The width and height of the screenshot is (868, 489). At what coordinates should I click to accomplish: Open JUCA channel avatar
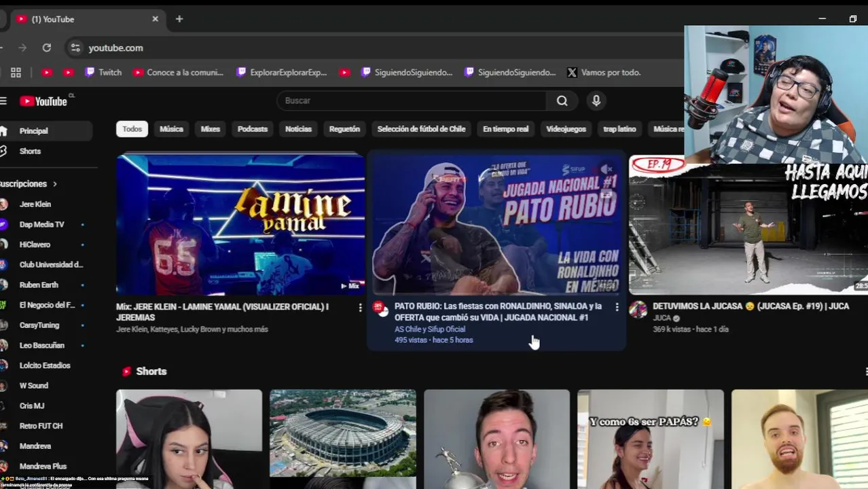point(638,310)
